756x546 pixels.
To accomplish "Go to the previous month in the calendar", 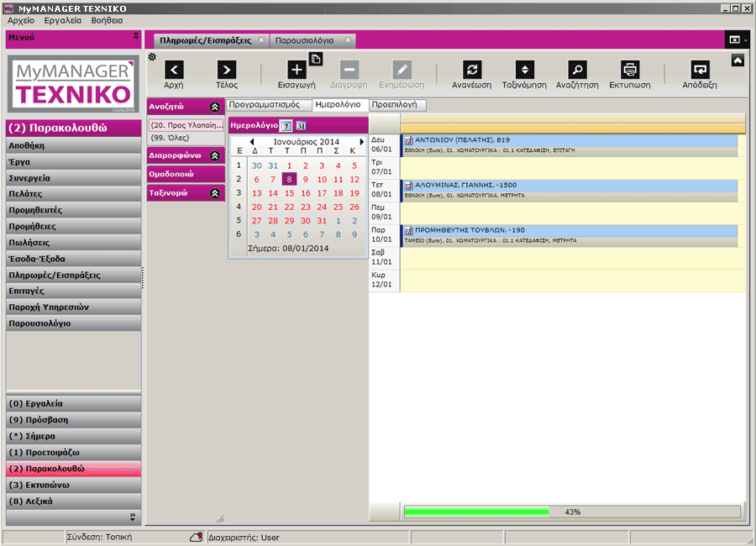I will pos(252,142).
